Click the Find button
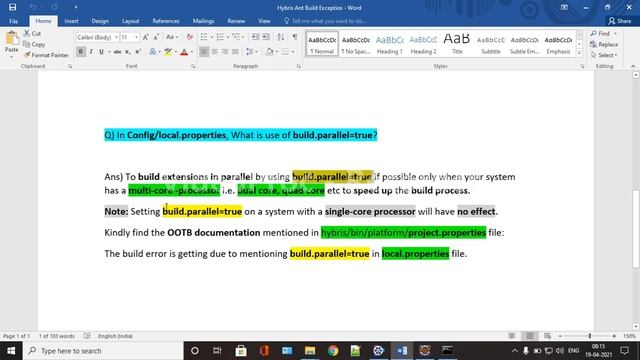This screenshot has height=360, width=640. click(x=600, y=33)
